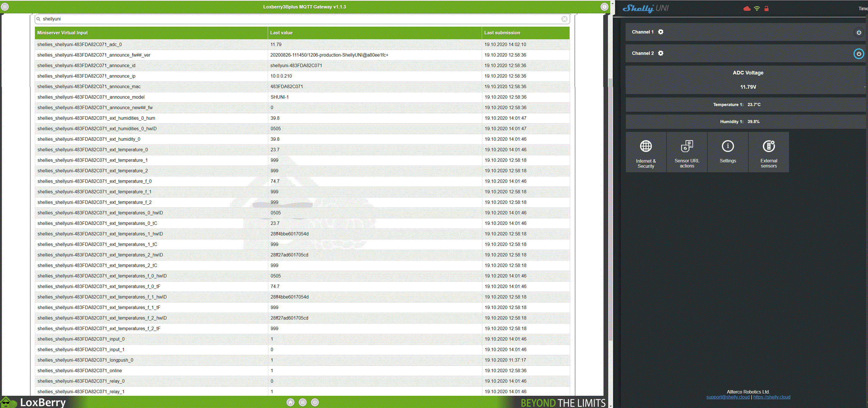Click the home icon in LoxBerry footer
The height and width of the screenshot is (408, 868).
pyautogui.click(x=290, y=402)
